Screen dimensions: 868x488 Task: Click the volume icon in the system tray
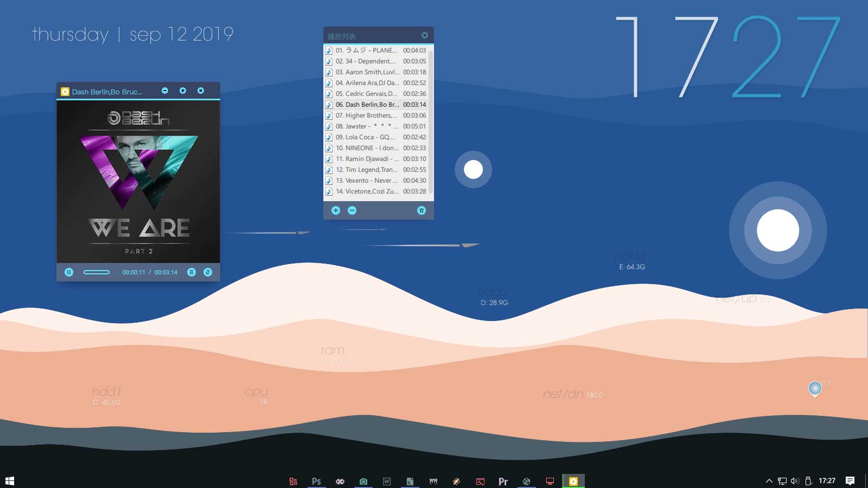click(795, 481)
